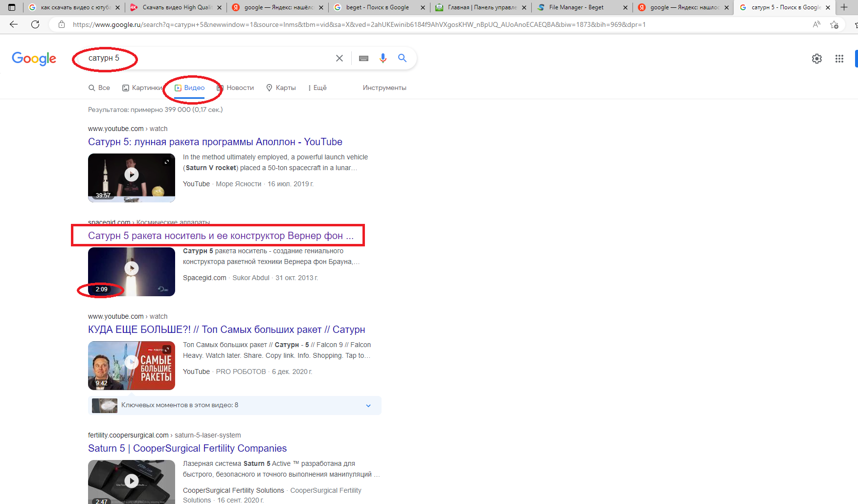Open the tab actions menu icon
This screenshot has width=858, height=504.
click(x=12, y=7)
